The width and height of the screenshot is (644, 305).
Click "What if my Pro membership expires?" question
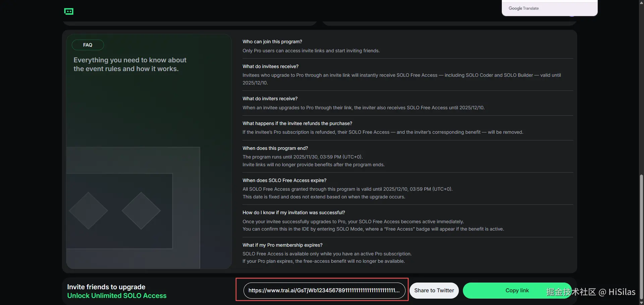click(x=282, y=245)
